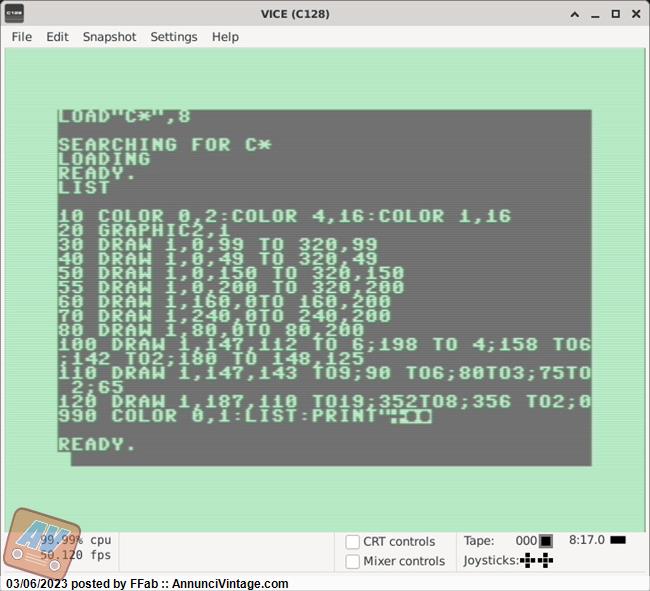Click the C128 window icon in title bar

[x=14, y=13]
